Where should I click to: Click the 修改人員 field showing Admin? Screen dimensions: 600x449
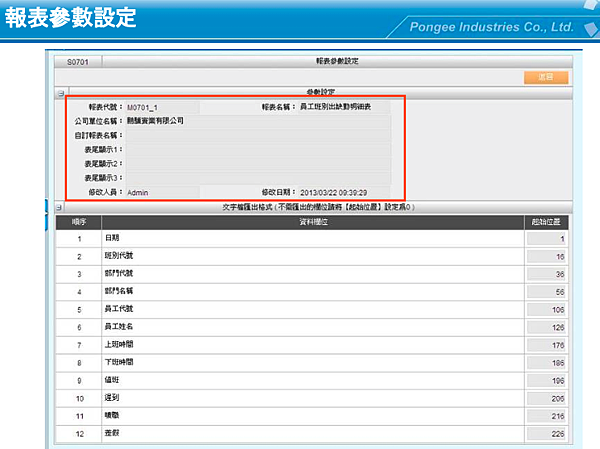click(163, 192)
